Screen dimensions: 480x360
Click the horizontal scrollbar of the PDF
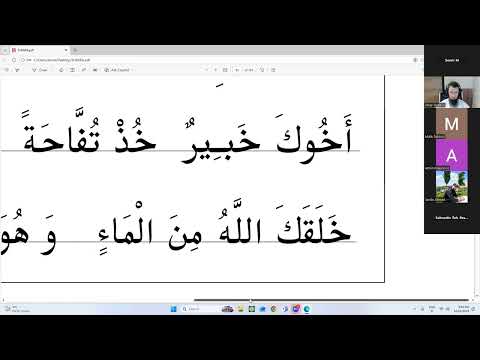click(331, 300)
